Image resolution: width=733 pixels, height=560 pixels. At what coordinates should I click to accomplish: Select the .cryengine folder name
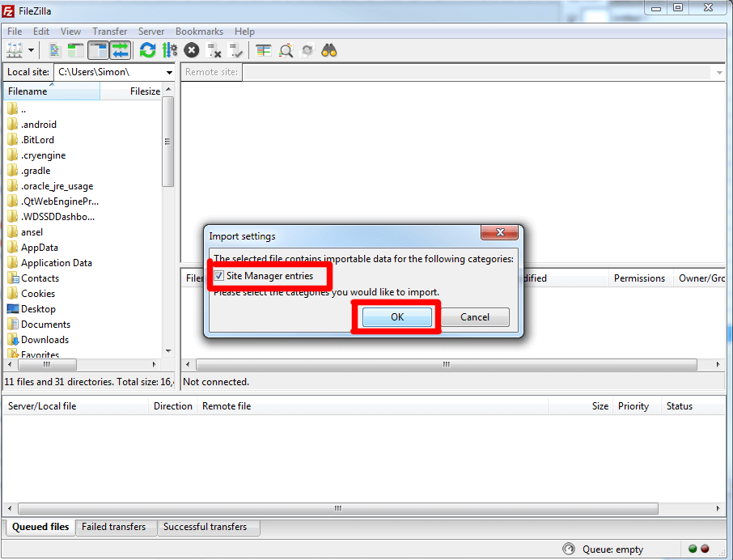coord(44,155)
